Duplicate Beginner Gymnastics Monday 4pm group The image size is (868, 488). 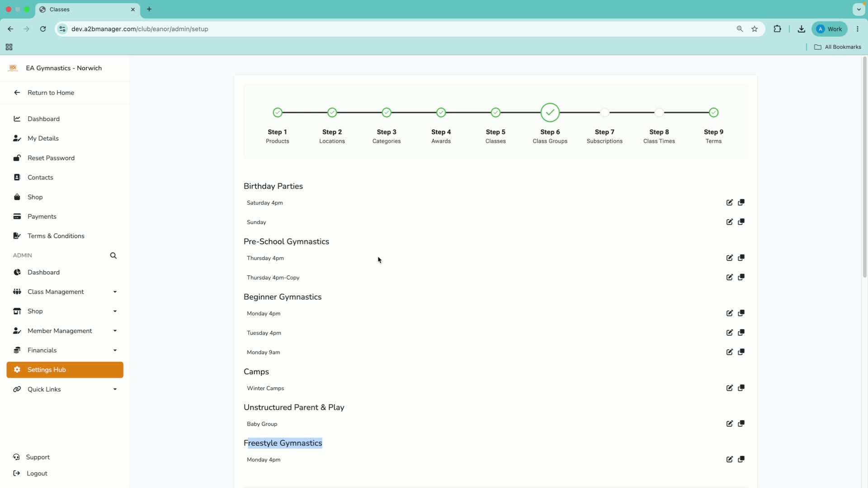click(x=741, y=313)
